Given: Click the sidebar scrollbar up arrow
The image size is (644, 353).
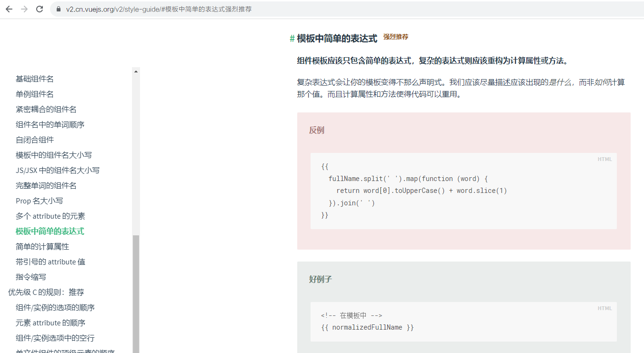Looking at the screenshot, I should coord(136,71).
